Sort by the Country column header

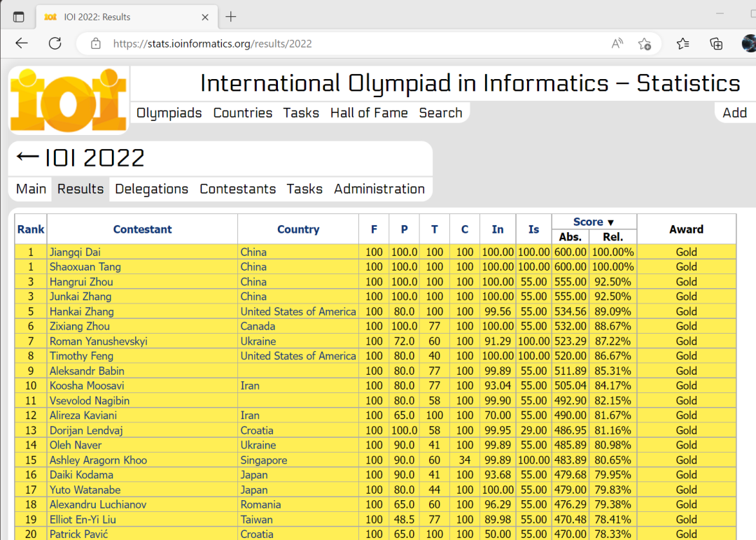[298, 229]
